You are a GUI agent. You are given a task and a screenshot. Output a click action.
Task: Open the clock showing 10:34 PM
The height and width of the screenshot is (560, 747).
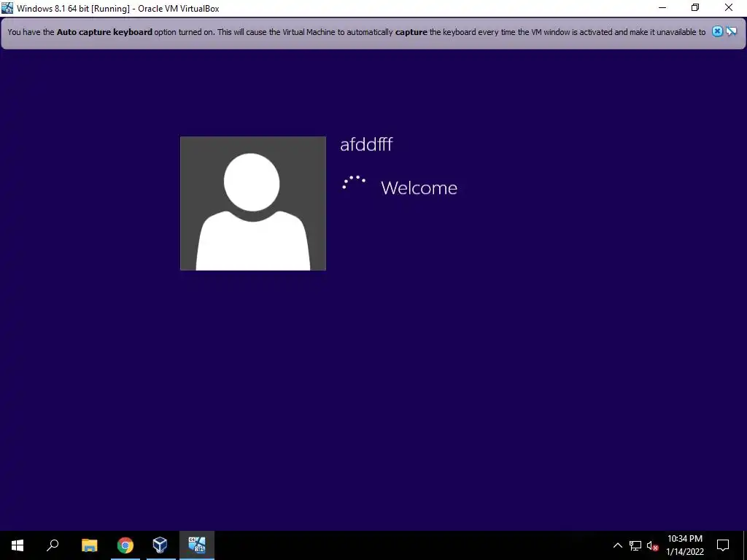(x=684, y=545)
